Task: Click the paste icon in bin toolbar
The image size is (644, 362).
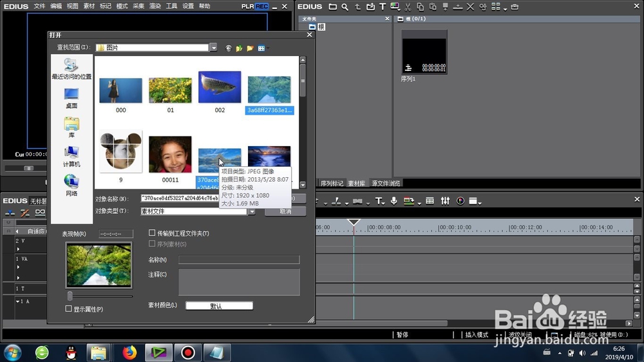Action: (433, 7)
